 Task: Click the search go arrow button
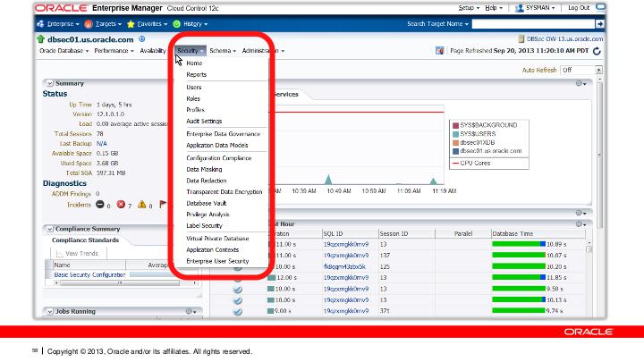point(600,24)
